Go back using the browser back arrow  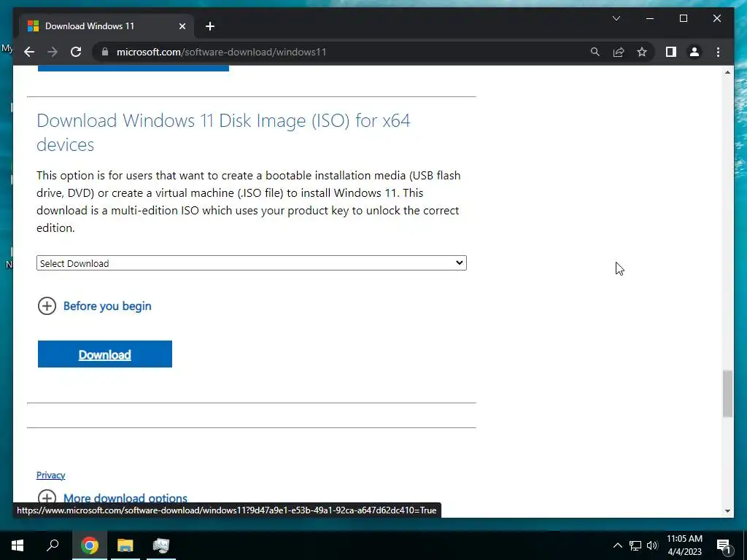point(29,52)
